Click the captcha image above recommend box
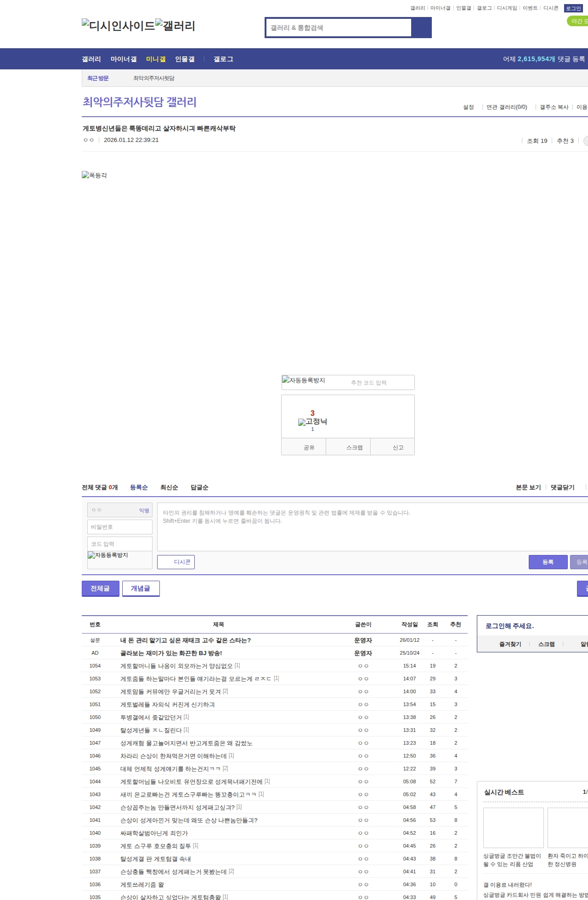The width and height of the screenshot is (588, 900). coord(304,380)
